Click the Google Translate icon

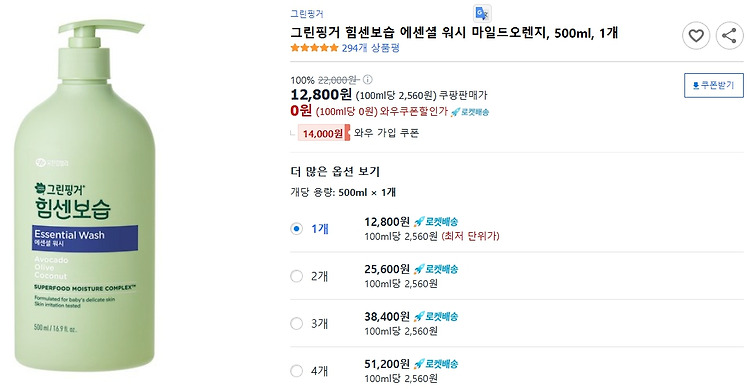point(482,13)
